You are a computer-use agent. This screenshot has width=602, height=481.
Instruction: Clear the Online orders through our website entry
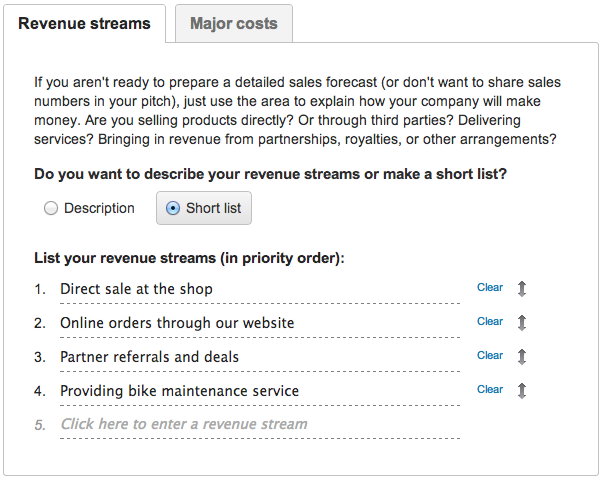pyautogui.click(x=490, y=321)
